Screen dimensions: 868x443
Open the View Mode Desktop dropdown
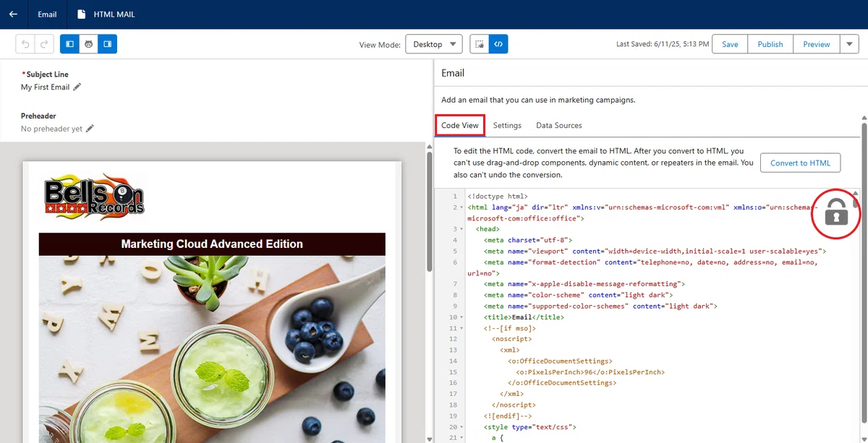click(434, 44)
